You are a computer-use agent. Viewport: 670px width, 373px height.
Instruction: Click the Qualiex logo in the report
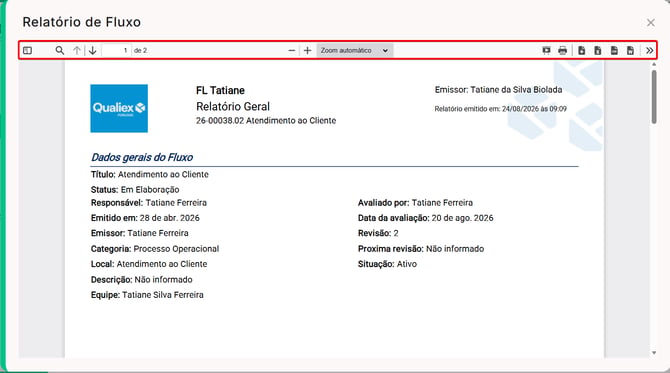(x=119, y=109)
